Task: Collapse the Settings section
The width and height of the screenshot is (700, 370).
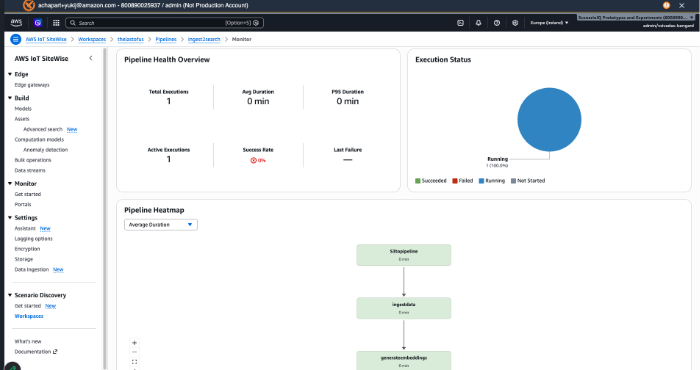Action: tap(10, 217)
